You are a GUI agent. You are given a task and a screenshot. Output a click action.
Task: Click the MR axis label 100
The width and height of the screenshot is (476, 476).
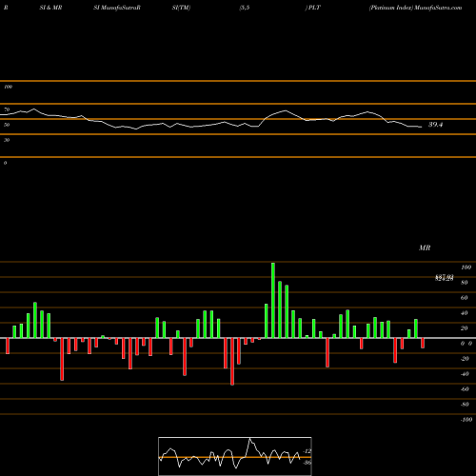466,268
